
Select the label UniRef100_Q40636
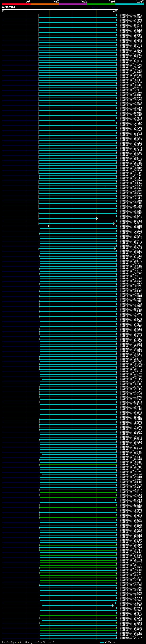pos(131,555)
